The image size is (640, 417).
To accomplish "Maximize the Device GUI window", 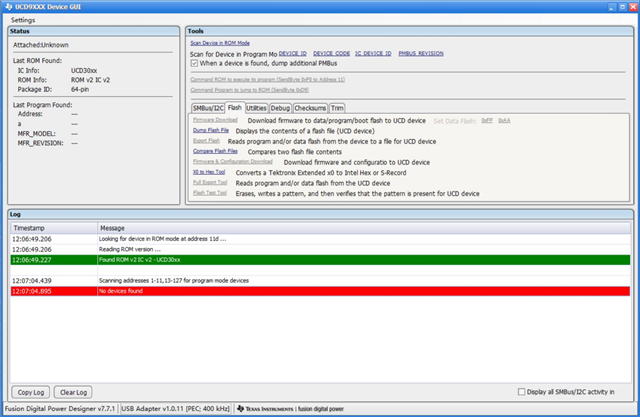I will pyautogui.click(x=622, y=7).
